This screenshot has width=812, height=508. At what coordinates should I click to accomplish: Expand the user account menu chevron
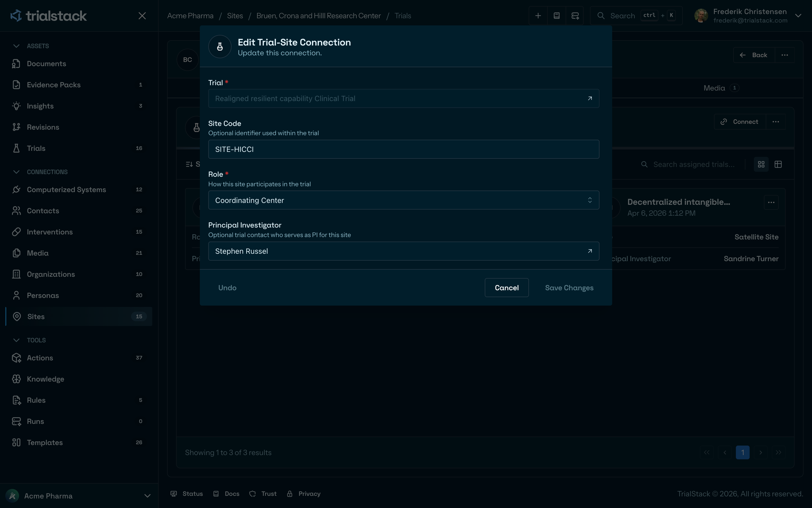798,16
